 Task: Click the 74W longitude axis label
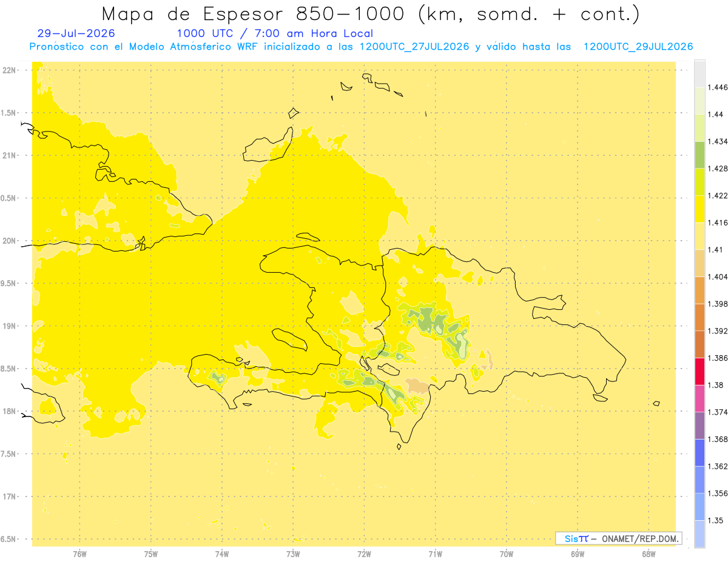222,554
